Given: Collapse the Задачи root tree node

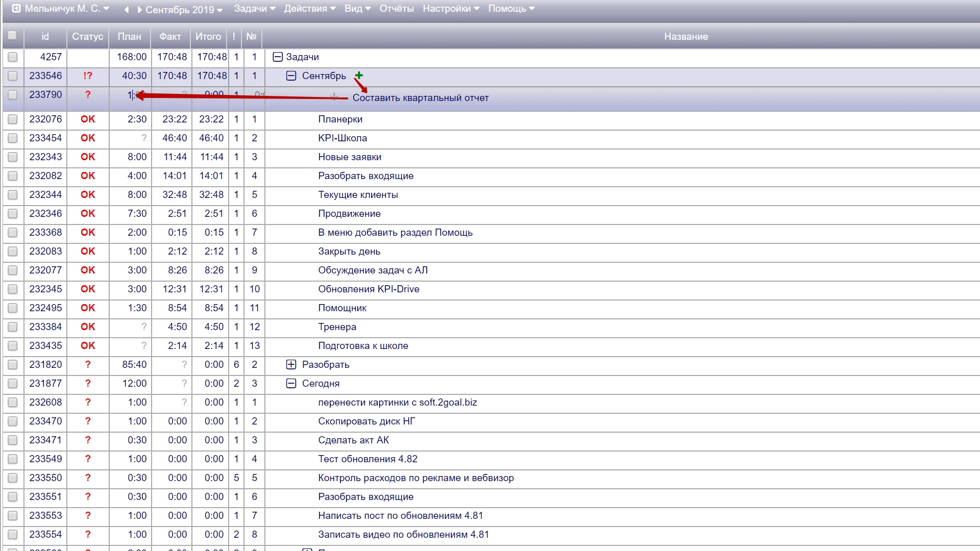Looking at the screenshot, I should pyautogui.click(x=277, y=57).
